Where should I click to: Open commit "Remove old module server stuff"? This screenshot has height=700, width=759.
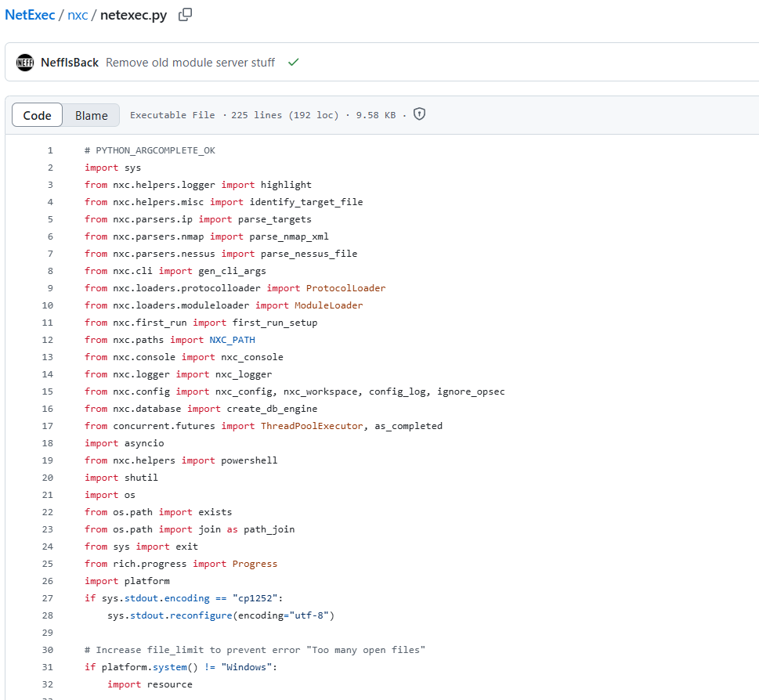point(190,62)
